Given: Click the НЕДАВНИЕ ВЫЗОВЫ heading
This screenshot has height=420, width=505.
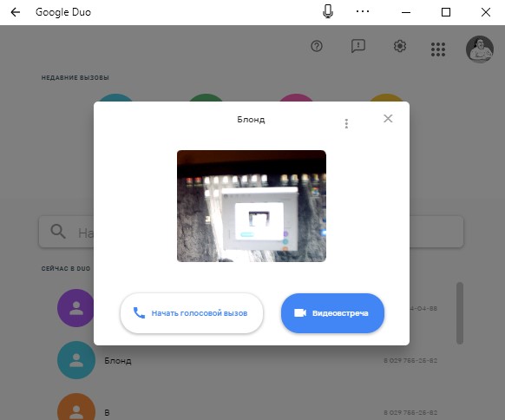Looking at the screenshot, I should click(75, 77).
